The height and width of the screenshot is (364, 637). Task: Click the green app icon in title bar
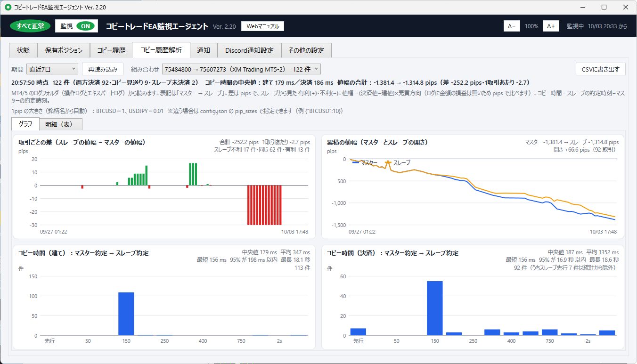click(8, 7)
